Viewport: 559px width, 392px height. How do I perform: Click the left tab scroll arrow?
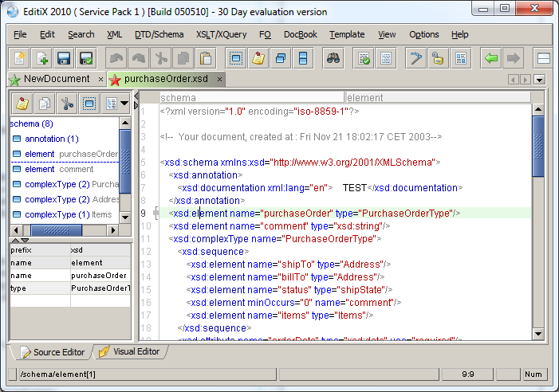pyautogui.click(x=513, y=80)
